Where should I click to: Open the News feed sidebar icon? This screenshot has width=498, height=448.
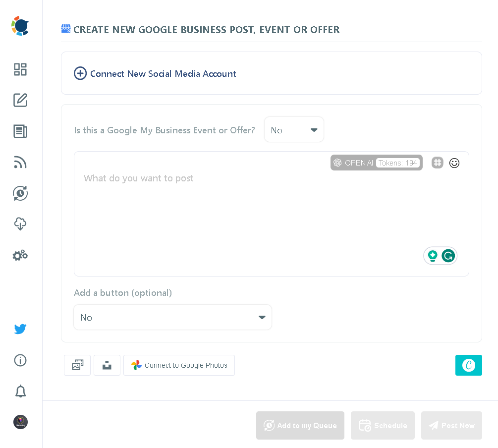coord(20,131)
